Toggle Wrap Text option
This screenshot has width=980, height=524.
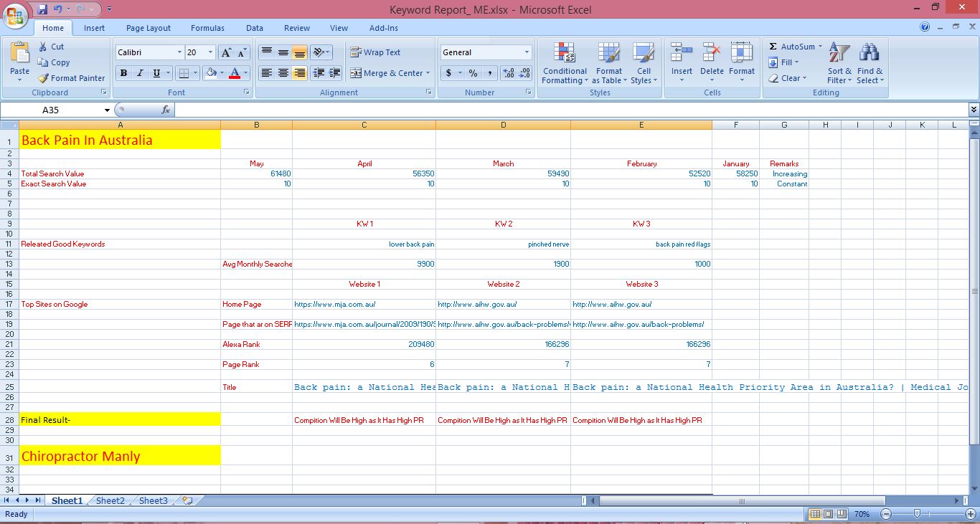(x=375, y=52)
